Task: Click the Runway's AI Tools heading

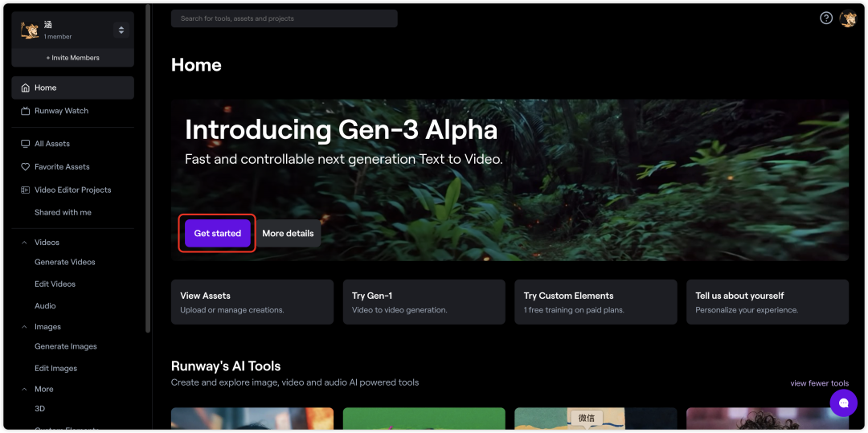Action: click(226, 366)
